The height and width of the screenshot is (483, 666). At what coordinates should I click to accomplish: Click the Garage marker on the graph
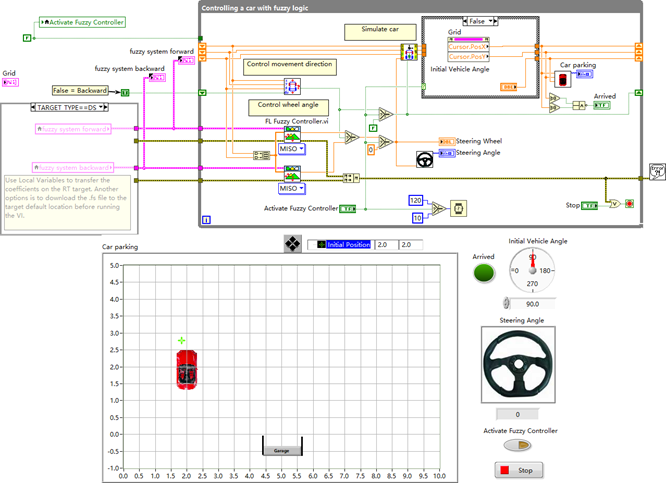282,446
